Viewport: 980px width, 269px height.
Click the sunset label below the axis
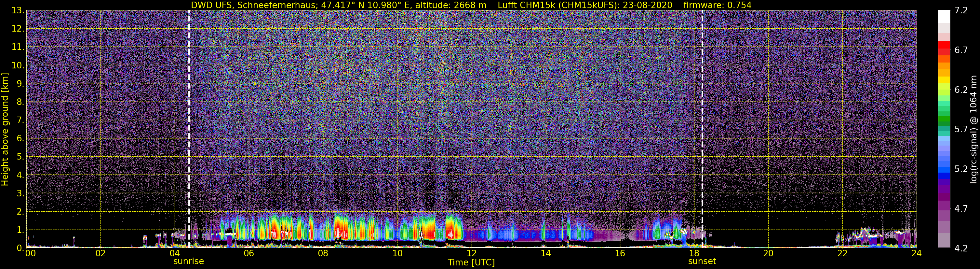pos(702,262)
